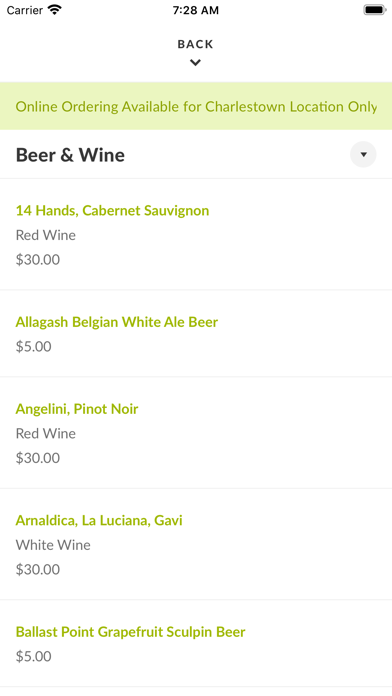Screen dimensions: 392x696
Task: Click the down chevron under BACK
Action: click(x=195, y=63)
